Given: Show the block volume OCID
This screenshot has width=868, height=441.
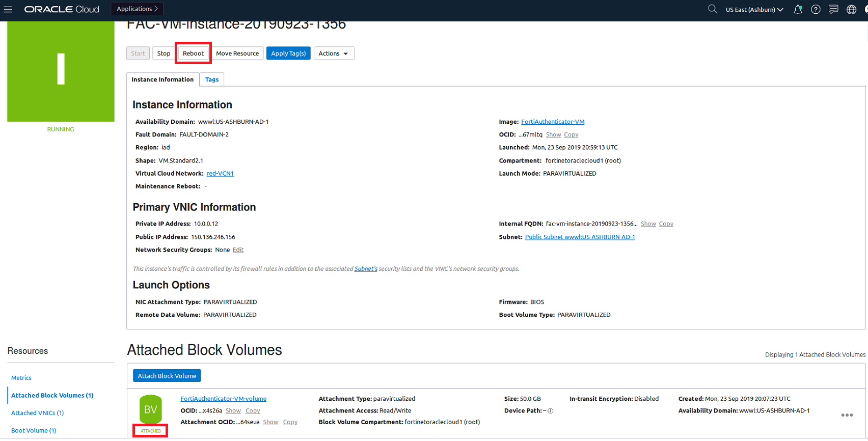Looking at the screenshot, I should 233,410.
